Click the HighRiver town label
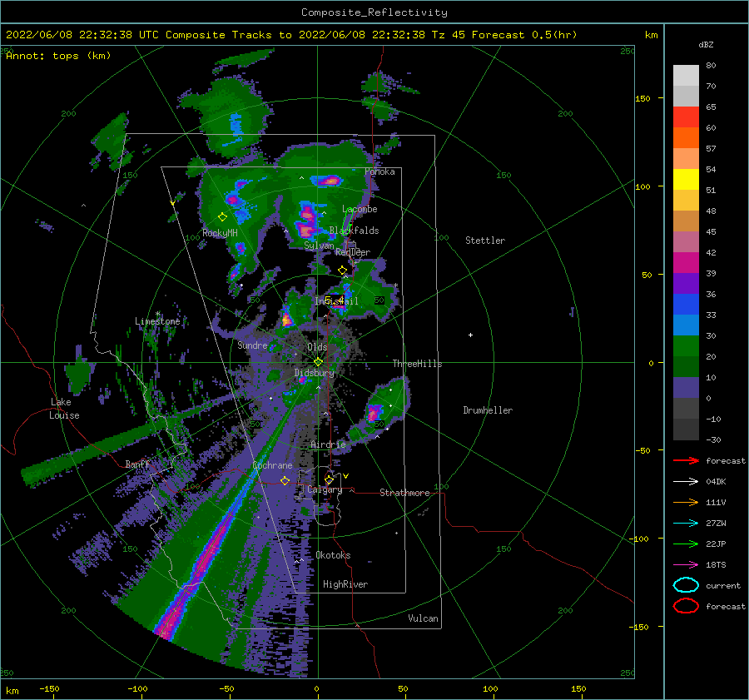This screenshot has width=749, height=700. pyautogui.click(x=345, y=584)
